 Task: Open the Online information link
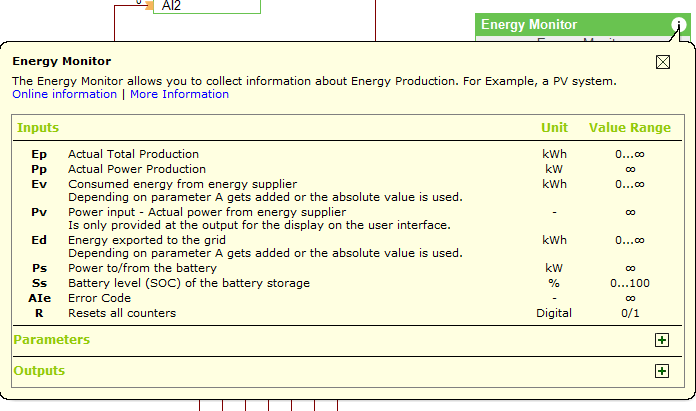pos(64,94)
